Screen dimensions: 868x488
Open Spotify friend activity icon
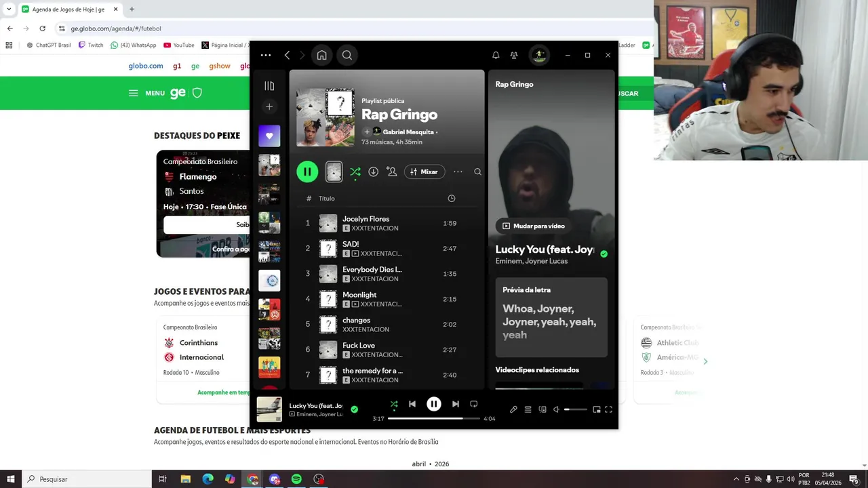514,56
